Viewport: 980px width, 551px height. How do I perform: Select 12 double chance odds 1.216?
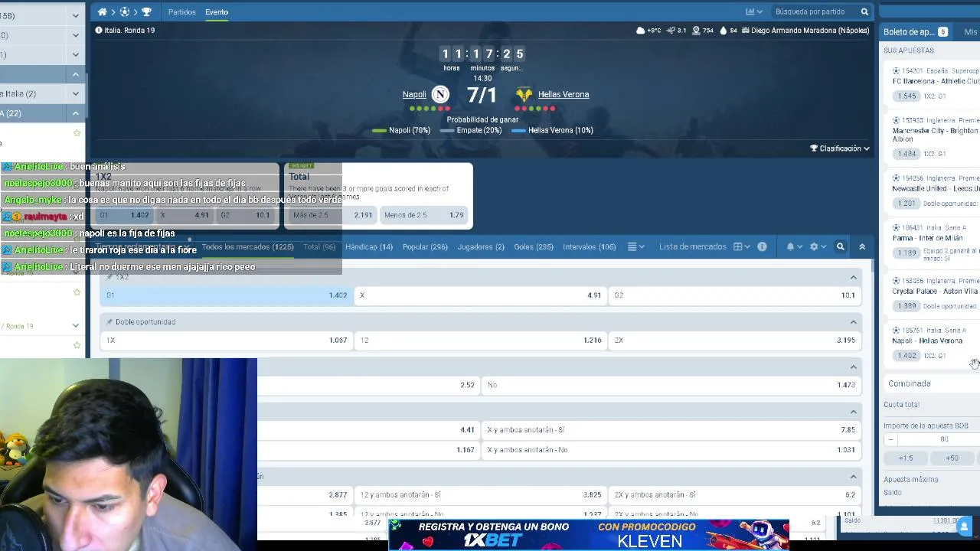(481, 341)
